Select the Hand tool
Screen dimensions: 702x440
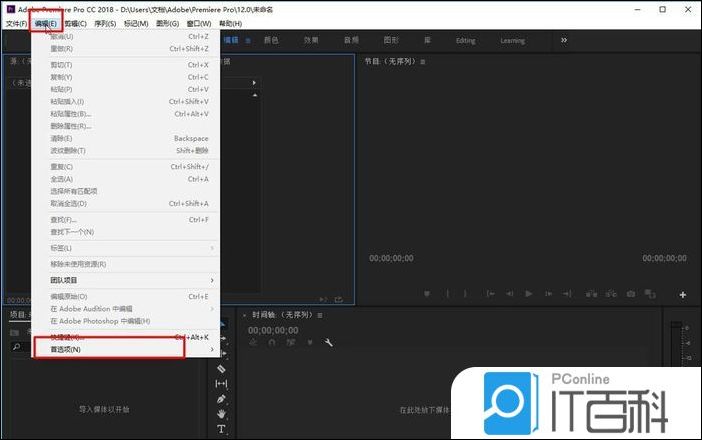221,414
